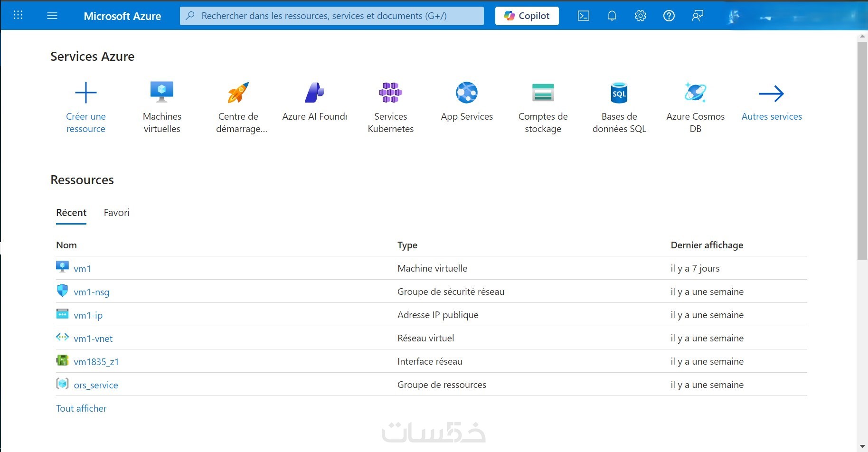This screenshot has height=452, width=868.
Task: Click the 'il y a 7 jours' cell
Action: pyautogui.click(x=695, y=268)
